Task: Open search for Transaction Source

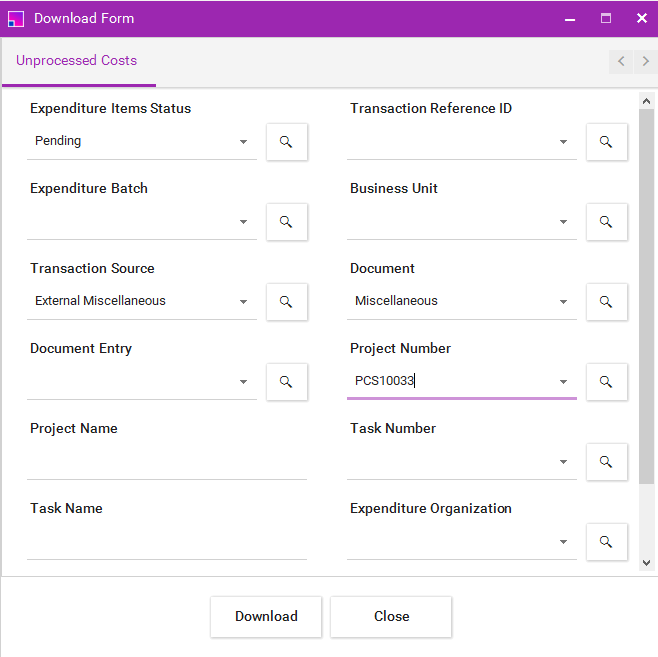Action: pos(287,302)
